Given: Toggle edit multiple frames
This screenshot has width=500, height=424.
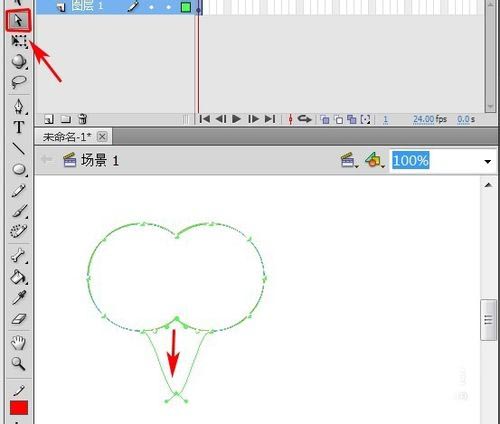Looking at the screenshot, I should 352,119.
